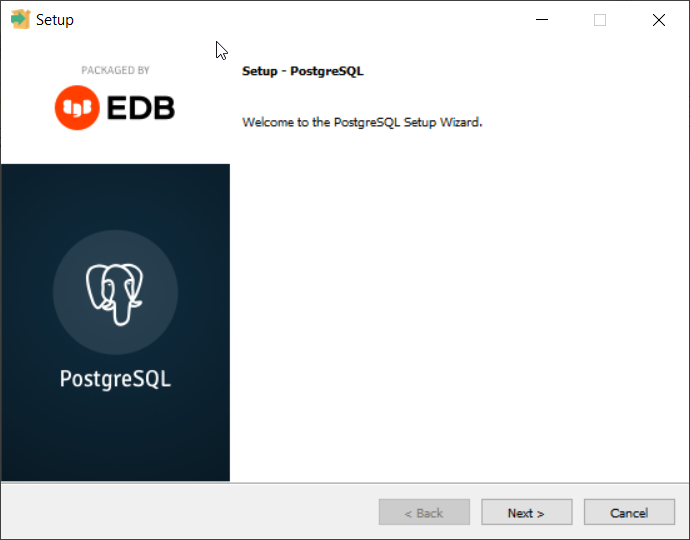
Task: Click the PostgreSQL elephant logo
Action: [x=115, y=293]
